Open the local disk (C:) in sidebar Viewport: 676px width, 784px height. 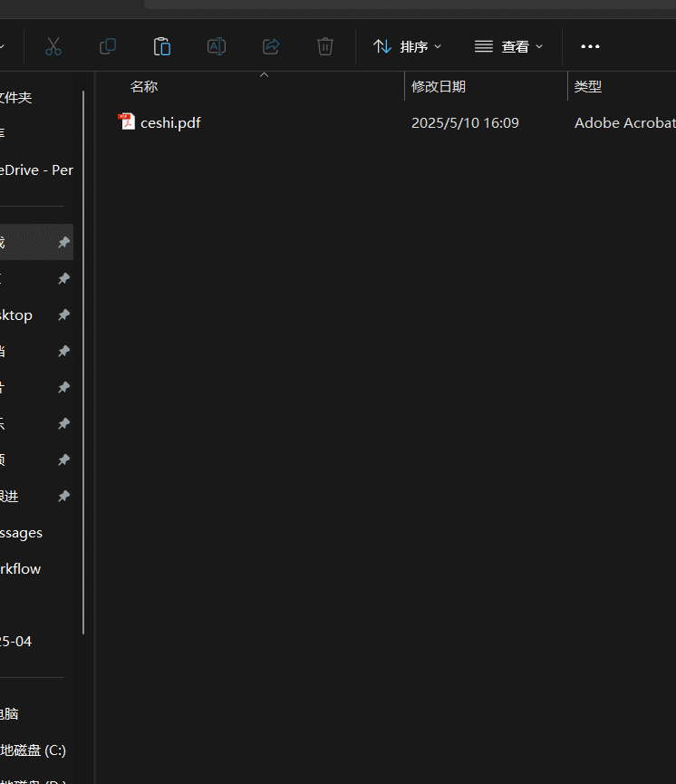(x=33, y=750)
